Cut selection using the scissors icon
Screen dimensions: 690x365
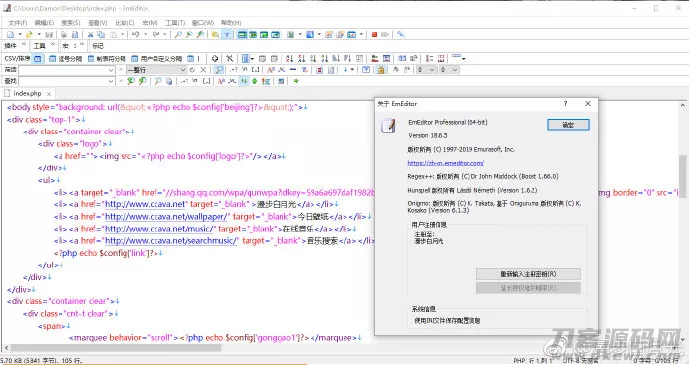pyautogui.click(x=90, y=34)
